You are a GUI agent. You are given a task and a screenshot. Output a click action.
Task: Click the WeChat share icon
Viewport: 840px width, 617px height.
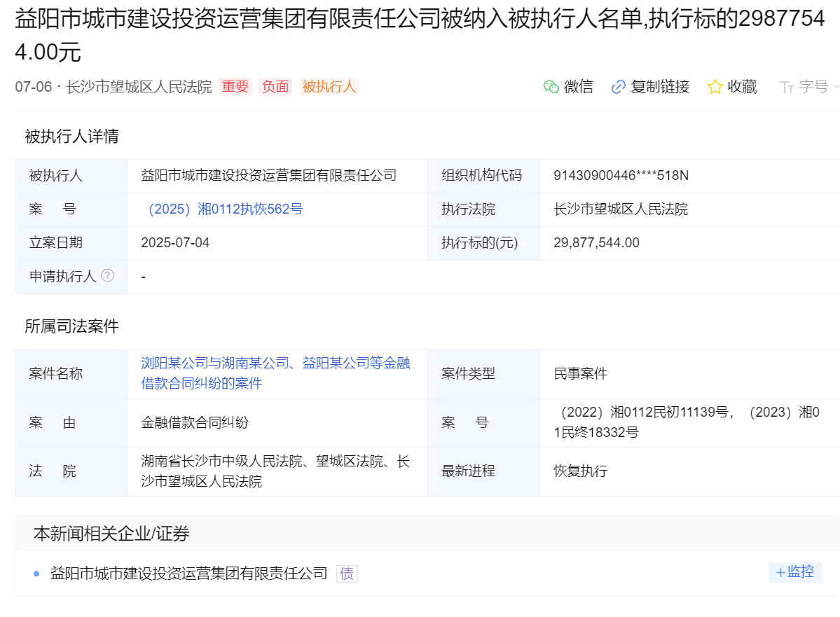pos(551,87)
